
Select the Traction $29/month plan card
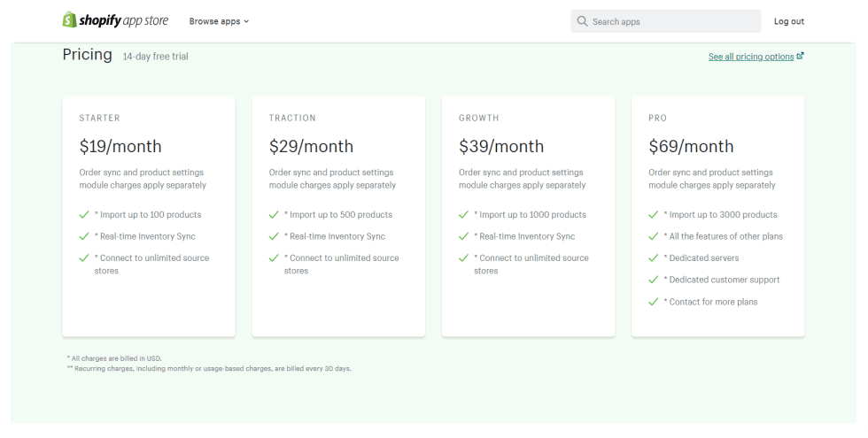338,216
